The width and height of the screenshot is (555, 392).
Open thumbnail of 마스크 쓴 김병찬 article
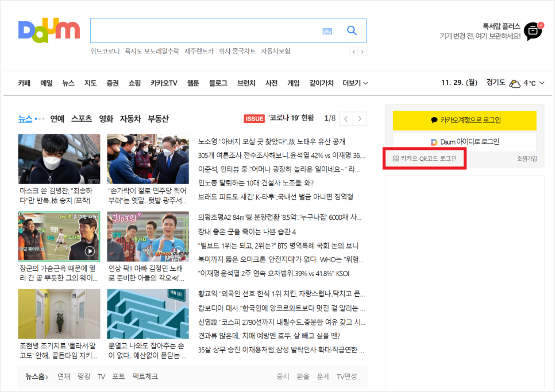(x=59, y=159)
